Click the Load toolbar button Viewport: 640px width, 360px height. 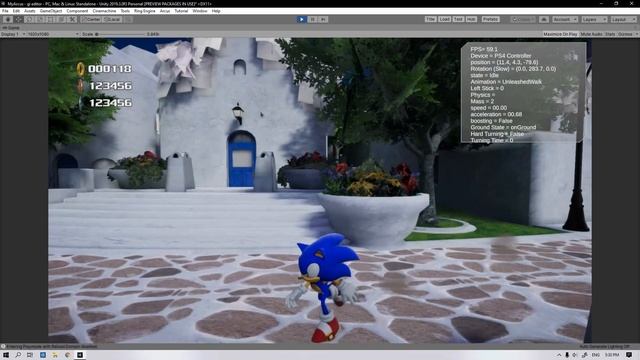click(x=444, y=19)
